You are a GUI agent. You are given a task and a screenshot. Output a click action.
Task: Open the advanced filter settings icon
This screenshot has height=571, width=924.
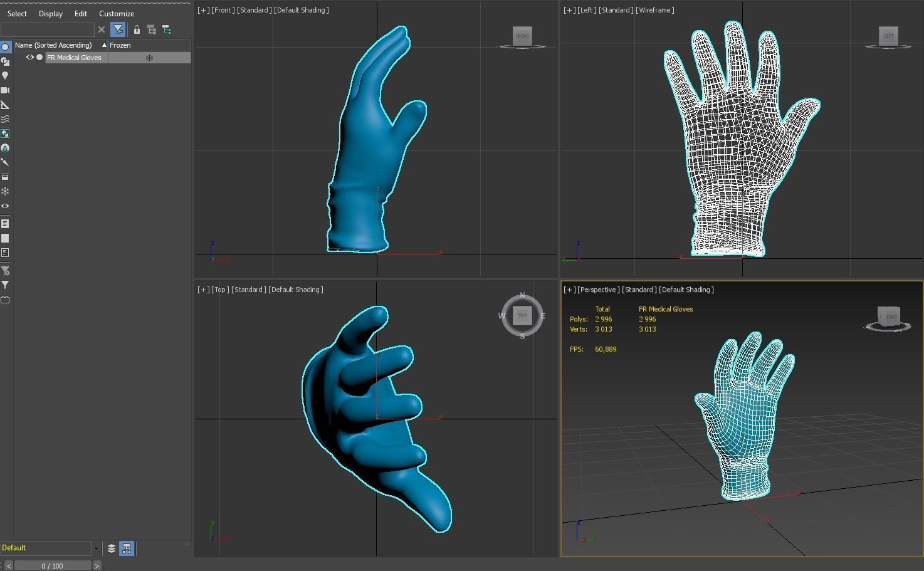(5, 271)
